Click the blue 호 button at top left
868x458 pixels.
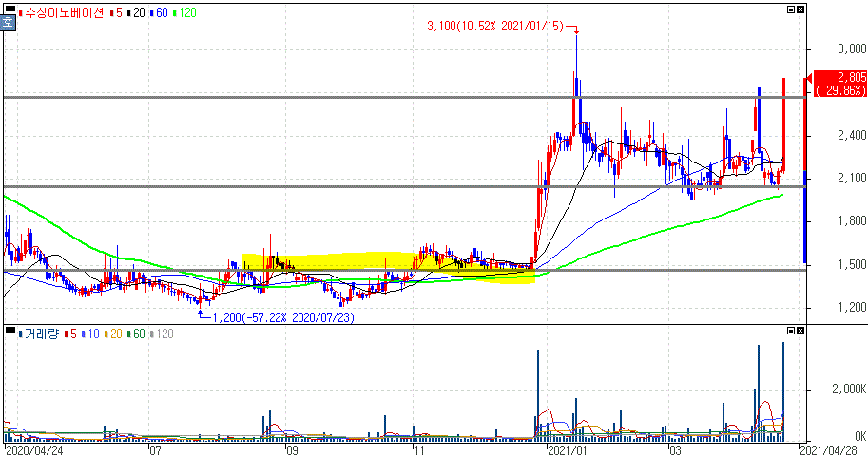tap(8, 23)
